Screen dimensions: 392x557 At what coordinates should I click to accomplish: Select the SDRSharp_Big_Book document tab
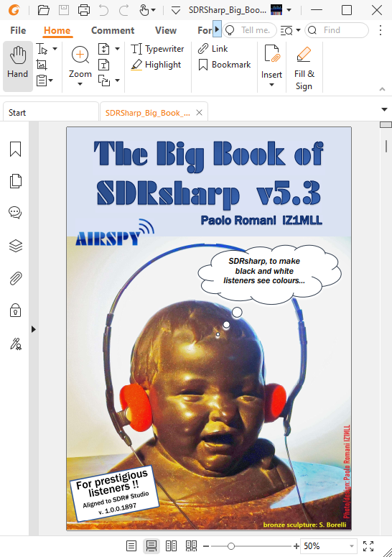coord(148,113)
